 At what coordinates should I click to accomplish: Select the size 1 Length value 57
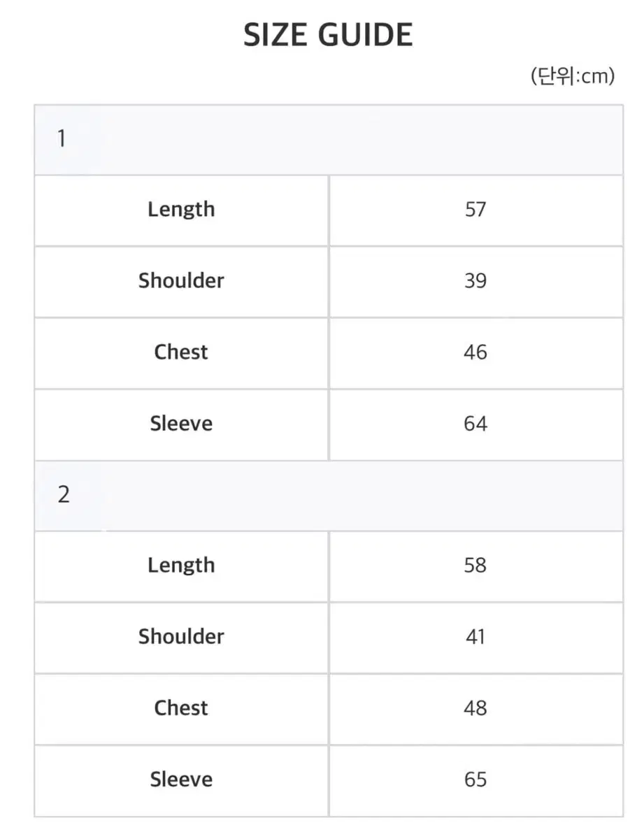(475, 210)
